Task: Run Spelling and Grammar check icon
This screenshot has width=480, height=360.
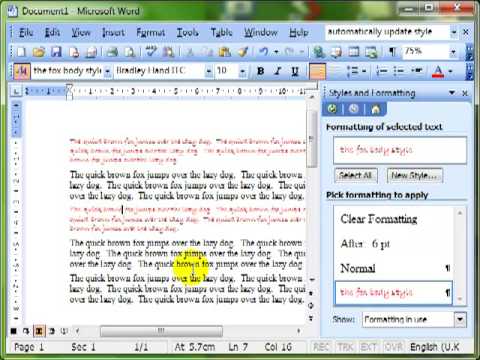Action: (x=151, y=52)
